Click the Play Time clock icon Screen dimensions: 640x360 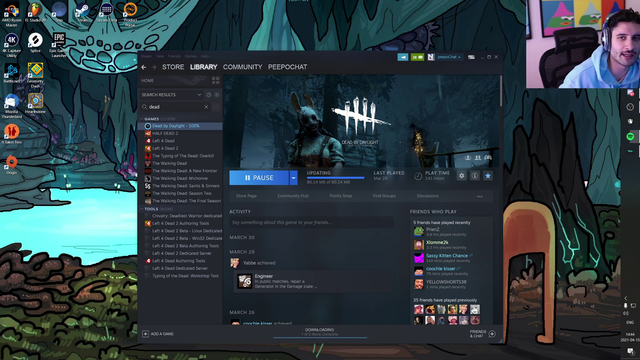(x=418, y=176)
